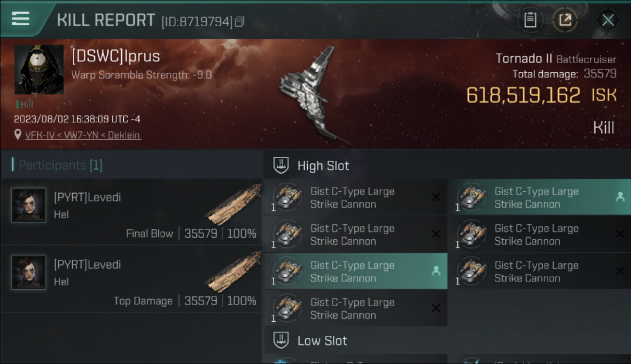Click first left-column Strike Cannon's X mark
Viewport: 631px width, 364px height.
tap(436, 197)
